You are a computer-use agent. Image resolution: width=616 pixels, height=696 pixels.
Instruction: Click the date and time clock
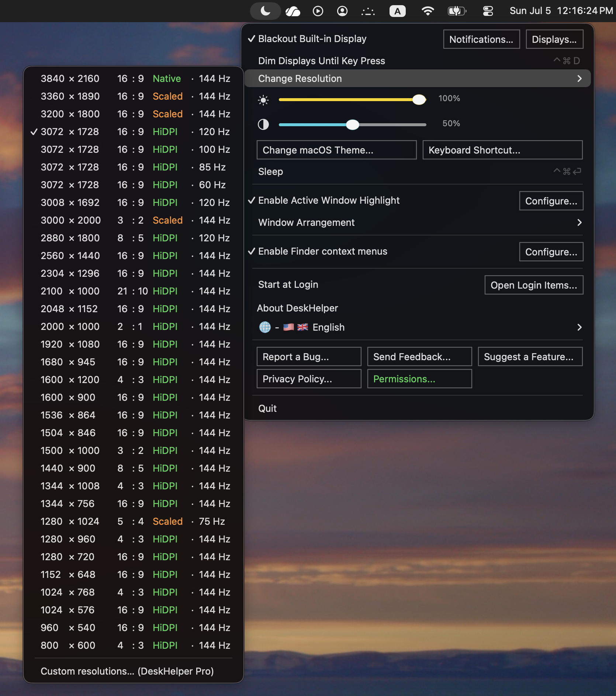coord(561,11)
